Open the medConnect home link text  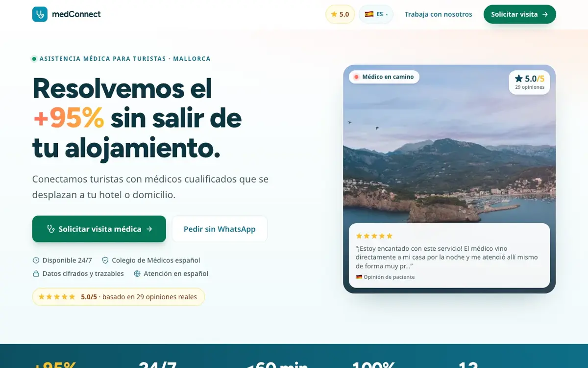(x=76, y=14)
